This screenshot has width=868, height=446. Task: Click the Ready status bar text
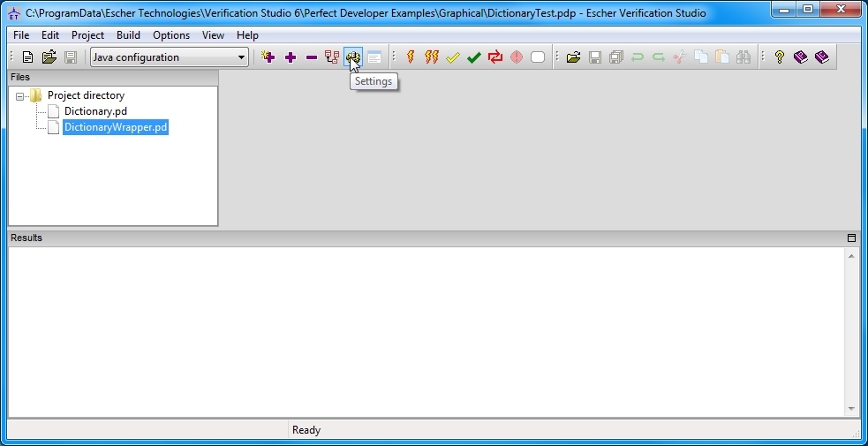(x=306, y=430)
